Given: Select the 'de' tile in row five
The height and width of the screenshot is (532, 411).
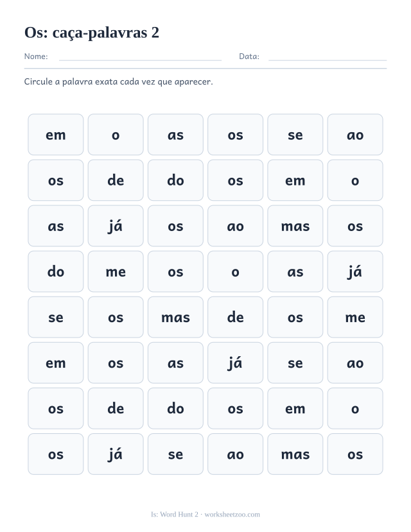Looking at the screenshot, I should (235, 317).
